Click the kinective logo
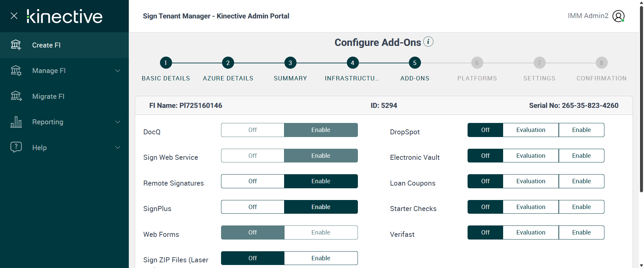This screenshot has width=644, height=268. [65, 16]
